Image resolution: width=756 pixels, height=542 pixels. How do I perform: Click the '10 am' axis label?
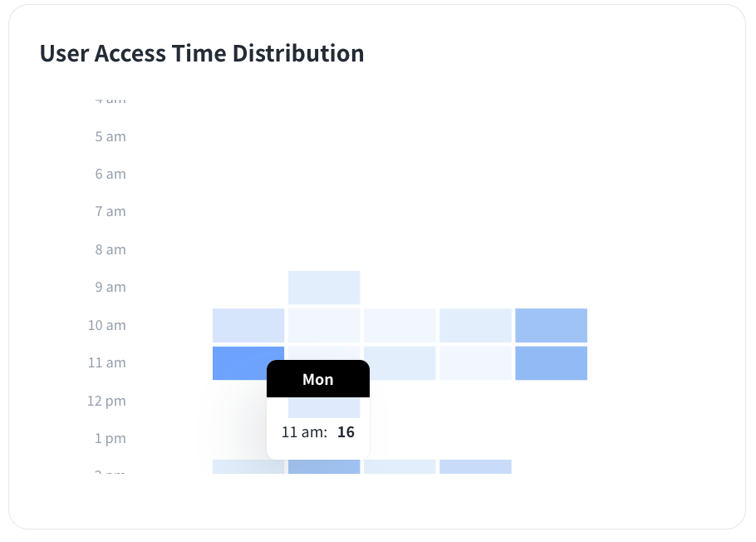(x=107, y=325)
